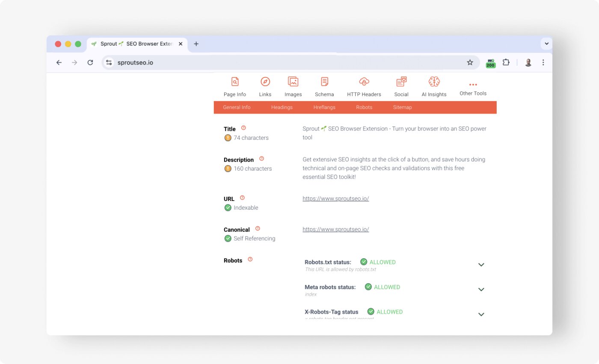The width and height of the screenshot is (599, 364).
Task: Bookmark the page with the star button
Action: [x=470, y=62]
